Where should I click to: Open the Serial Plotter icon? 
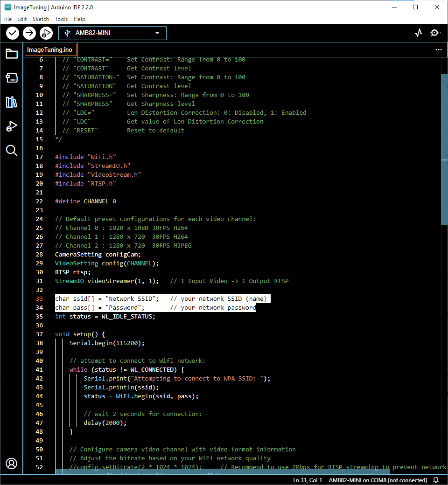click(x=419, y=33)
